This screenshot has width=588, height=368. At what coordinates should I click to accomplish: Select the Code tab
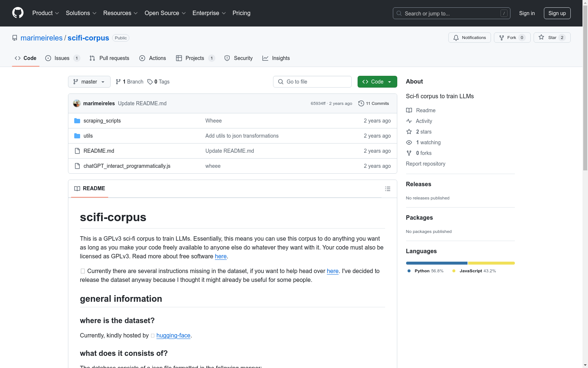pos(26,58)
